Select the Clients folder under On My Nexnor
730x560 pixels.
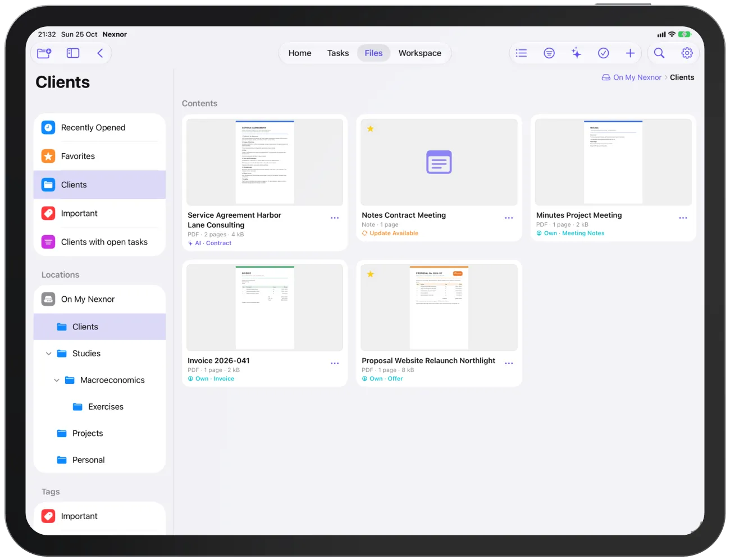99,327
